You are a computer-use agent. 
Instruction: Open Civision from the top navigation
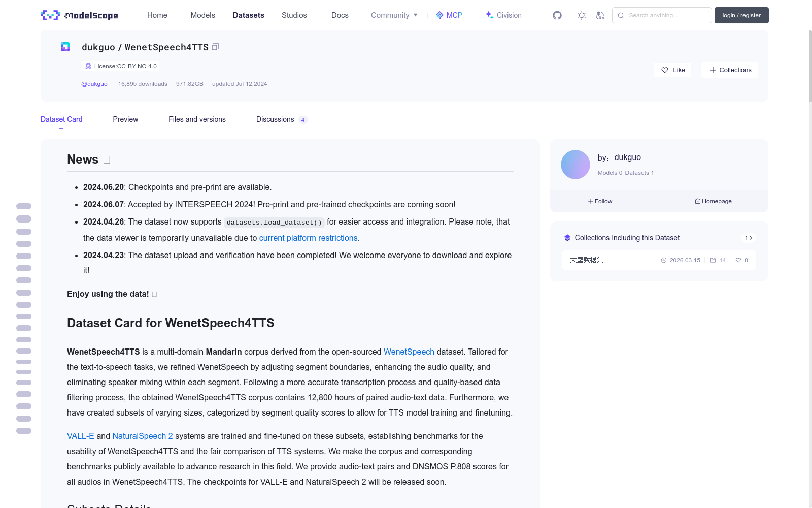point(503,15)
